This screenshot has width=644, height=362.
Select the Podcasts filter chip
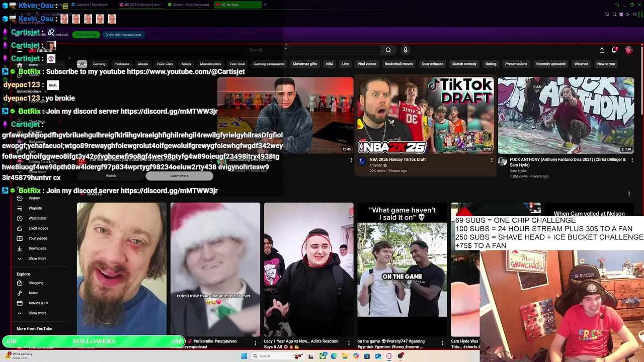122,64
